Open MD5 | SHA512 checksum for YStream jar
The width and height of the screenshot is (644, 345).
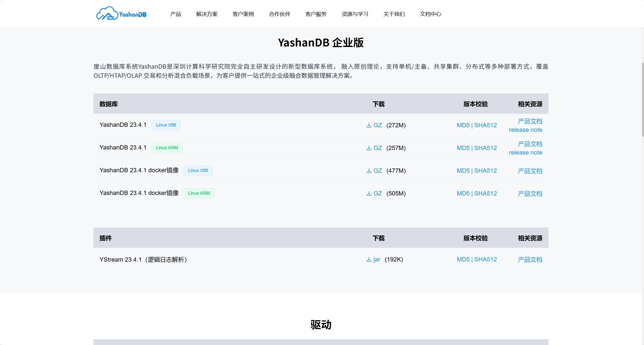point(477,259)
